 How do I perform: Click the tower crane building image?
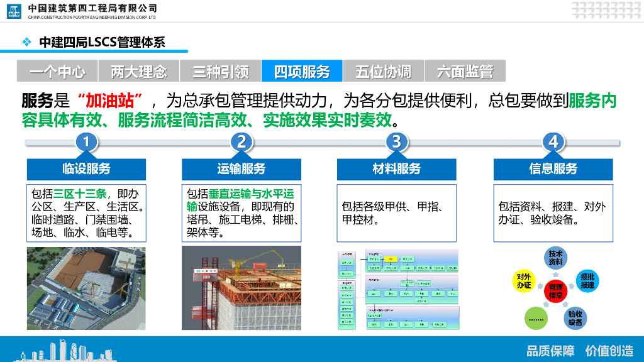coord(241,288)
